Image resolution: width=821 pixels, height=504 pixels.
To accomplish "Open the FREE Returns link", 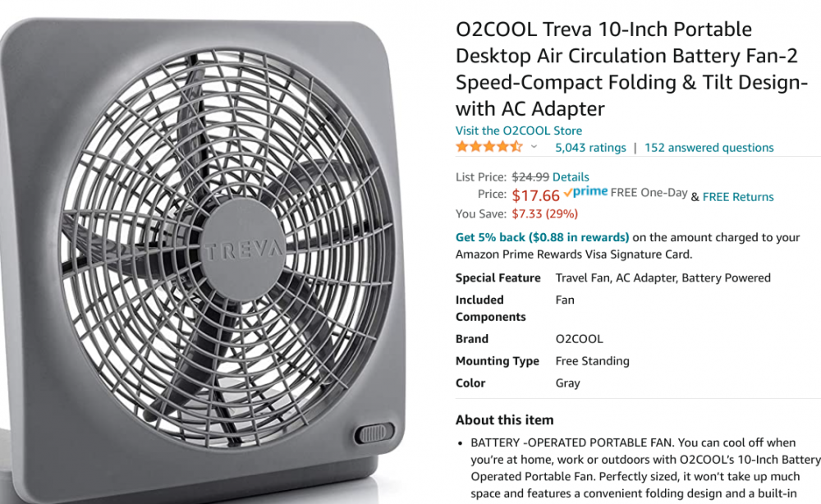I will click(738, 197).
